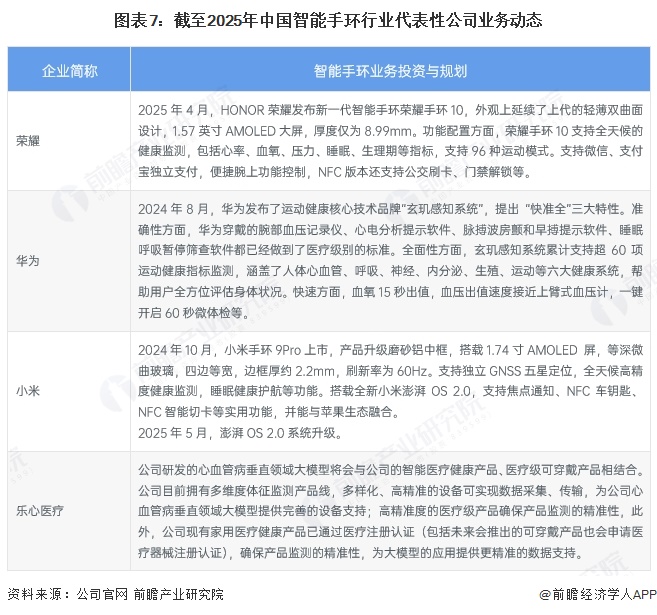Viewport: 657px width, 615px height.
Task: Select the 荣耀 company cell
Action: [x=69, y=141]
